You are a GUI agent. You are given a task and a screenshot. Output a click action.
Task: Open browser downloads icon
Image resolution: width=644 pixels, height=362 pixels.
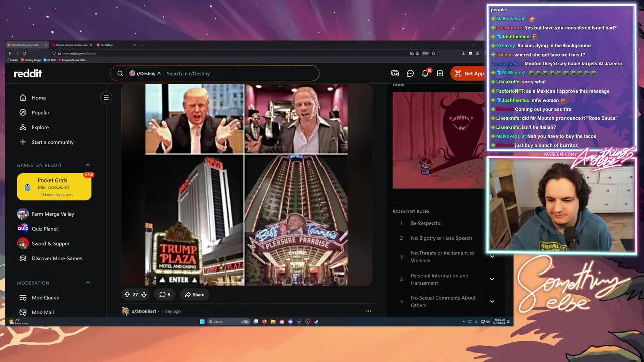(x=463, y=53)
